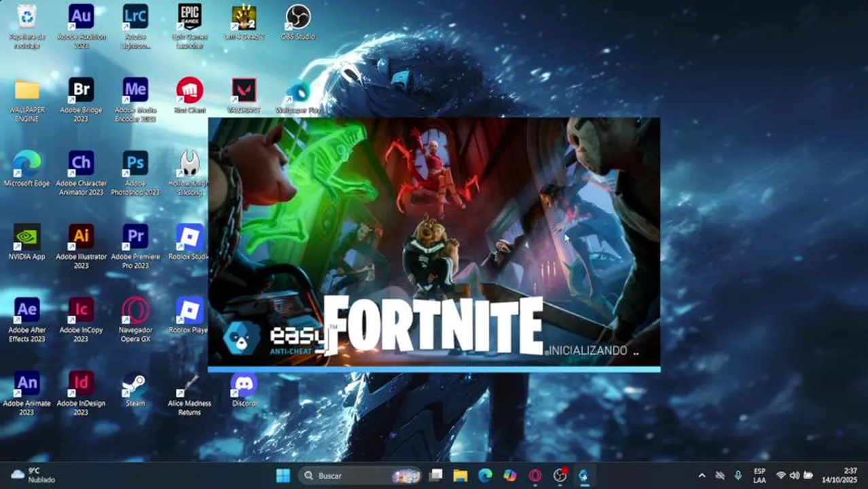The image size is (868, 489).
Task: Click the battery status tray icon
Action: point(808,475)
